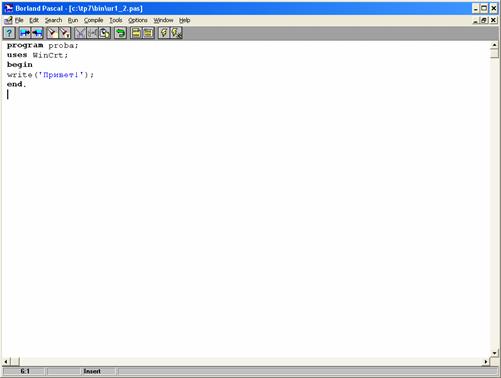Open the File menu
This screenshot has width=501, height=378.
(x=19, y=20)
